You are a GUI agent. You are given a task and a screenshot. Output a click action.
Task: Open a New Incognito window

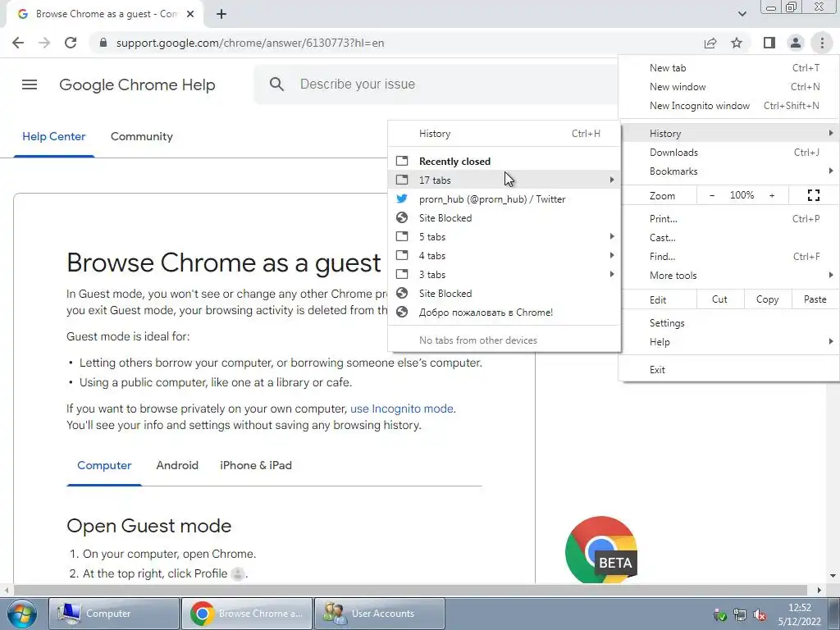click(728, 106)
